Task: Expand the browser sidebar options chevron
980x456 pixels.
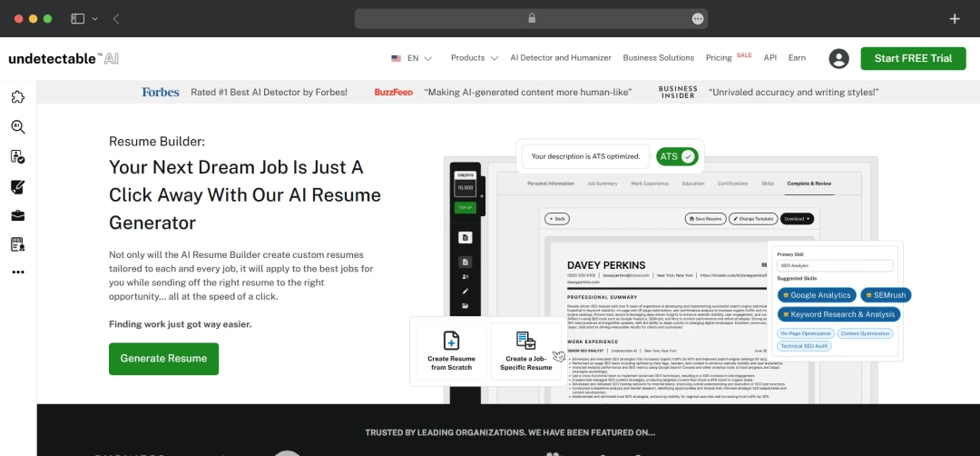Action: click(95, 19)
